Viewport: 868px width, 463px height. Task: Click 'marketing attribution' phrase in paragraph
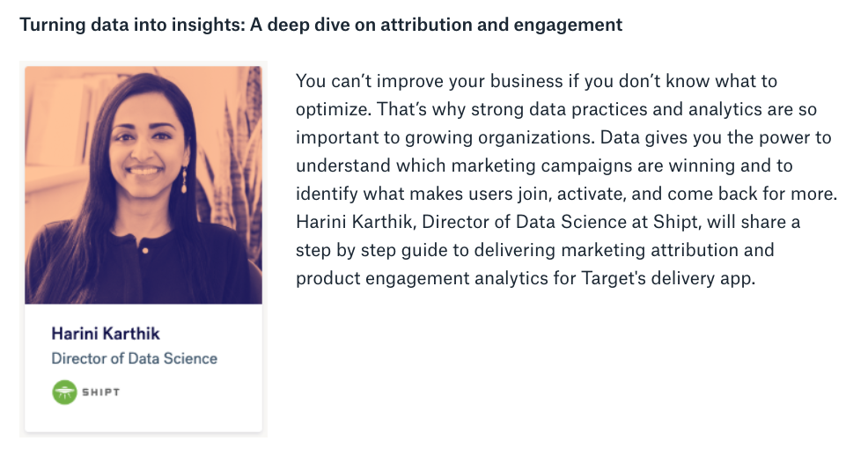tap(650, 250)
